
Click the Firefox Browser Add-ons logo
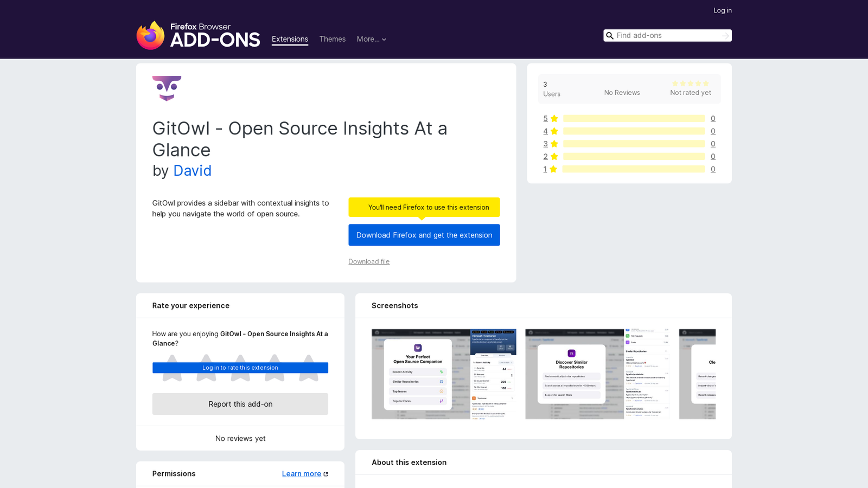click(x=199, y=35)
